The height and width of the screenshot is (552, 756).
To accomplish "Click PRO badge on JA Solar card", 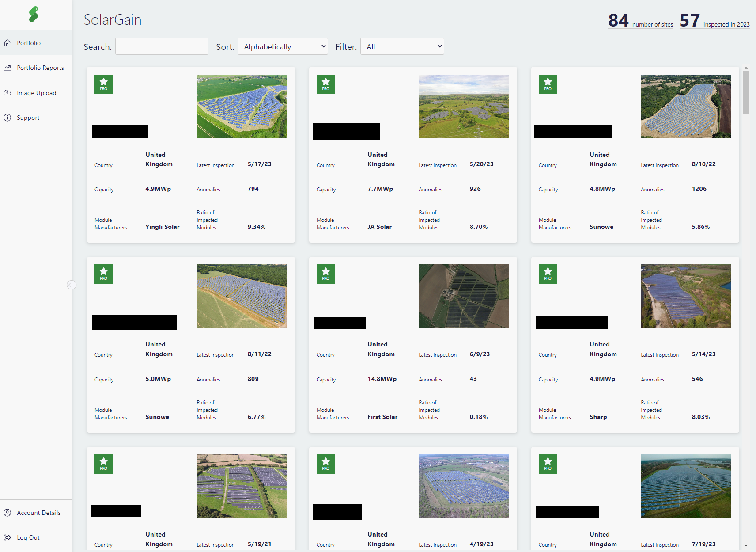I will click(325, 84).
